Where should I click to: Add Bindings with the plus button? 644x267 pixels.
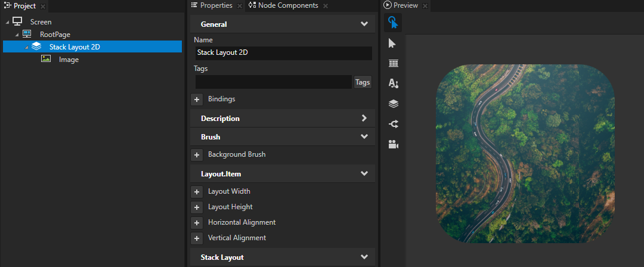point(197,100)
